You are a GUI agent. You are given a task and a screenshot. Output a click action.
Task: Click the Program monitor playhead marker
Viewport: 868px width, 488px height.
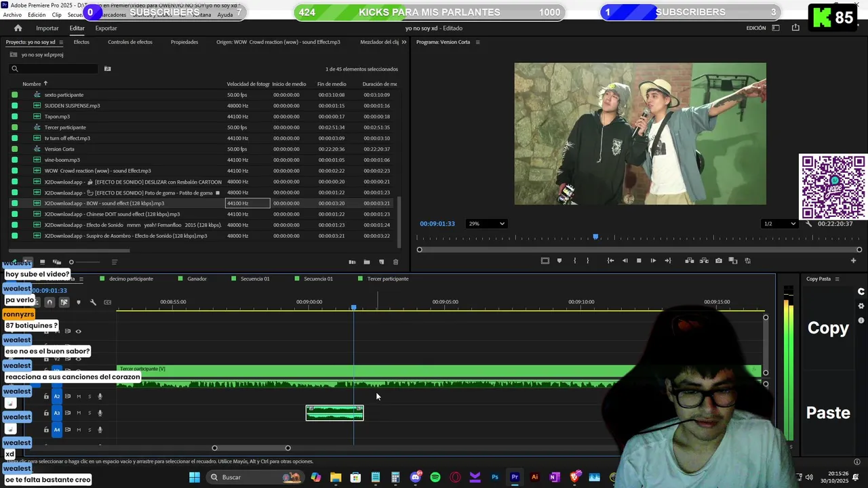(x=595, y=237)
